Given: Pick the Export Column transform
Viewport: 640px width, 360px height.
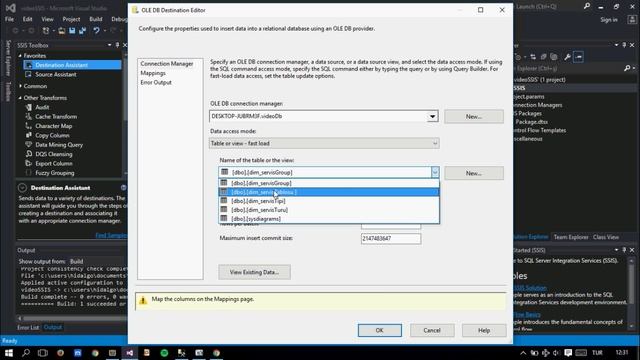Looking at the screenshot, I should coord(53,163).
